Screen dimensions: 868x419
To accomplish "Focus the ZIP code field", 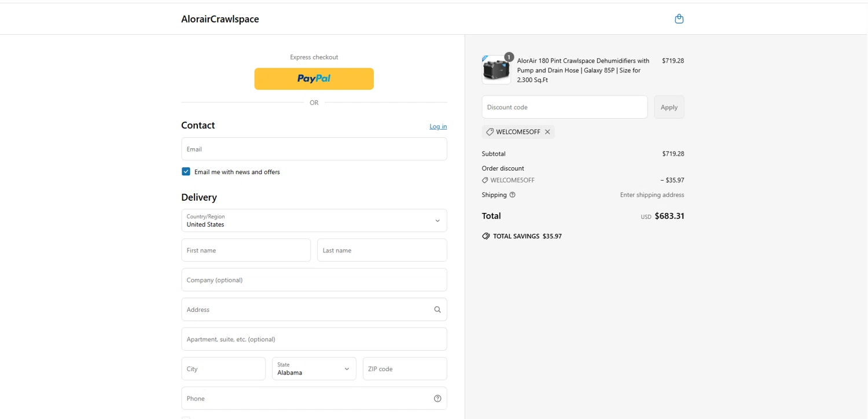I will point(405,369).
